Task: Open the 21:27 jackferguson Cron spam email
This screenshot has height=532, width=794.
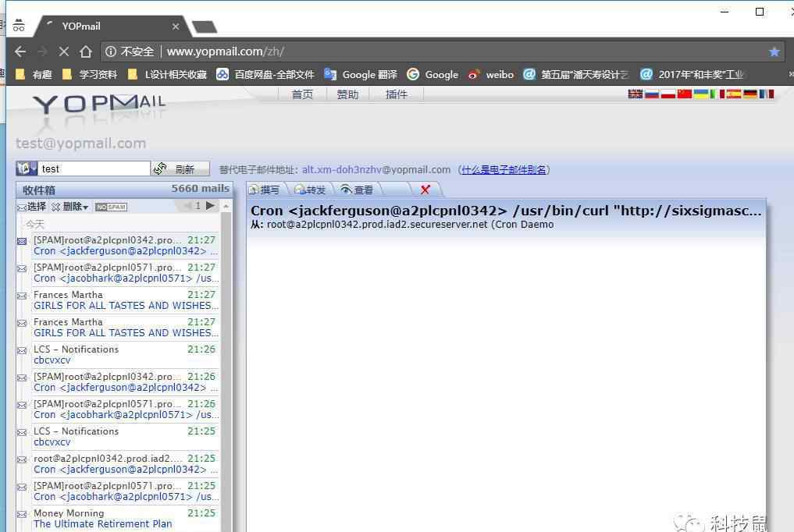Action: point(125,245)
